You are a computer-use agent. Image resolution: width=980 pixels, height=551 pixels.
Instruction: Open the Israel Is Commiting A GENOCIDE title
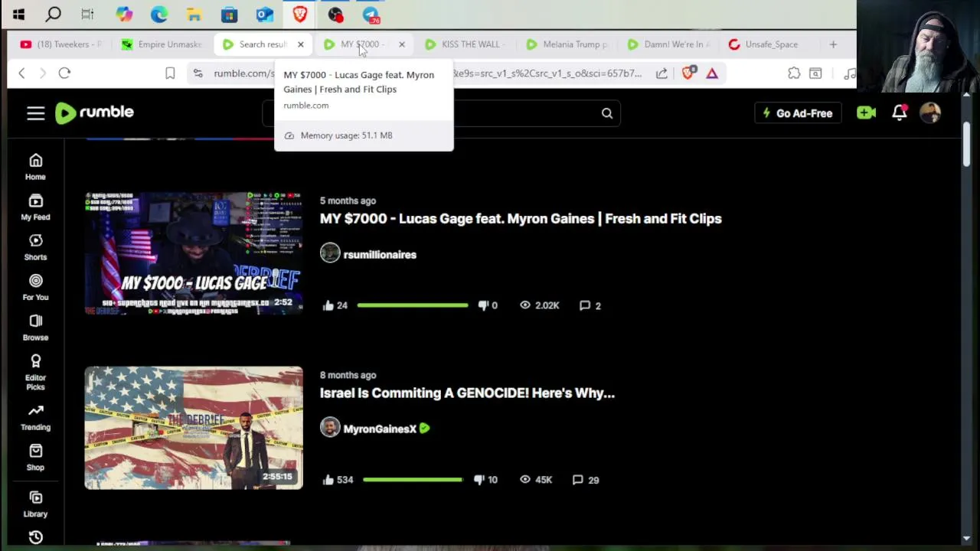(467, 393)
